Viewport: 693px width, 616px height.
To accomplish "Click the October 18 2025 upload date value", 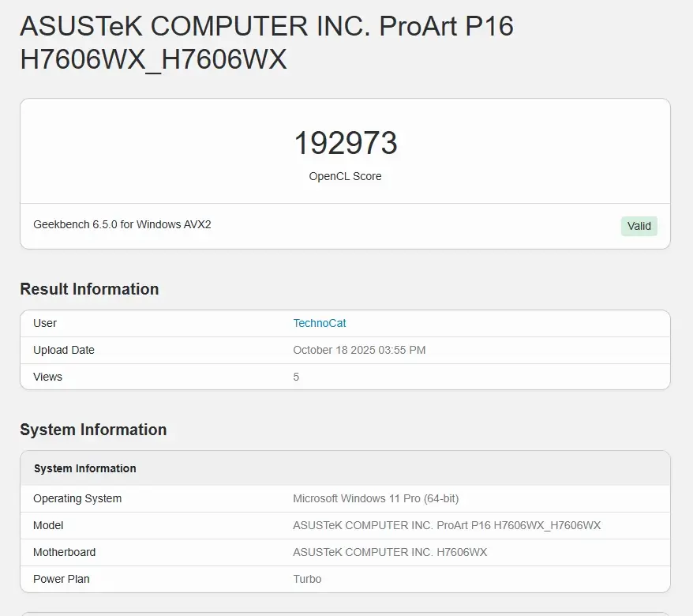I will pyautogui.click(x=359, y=350).
